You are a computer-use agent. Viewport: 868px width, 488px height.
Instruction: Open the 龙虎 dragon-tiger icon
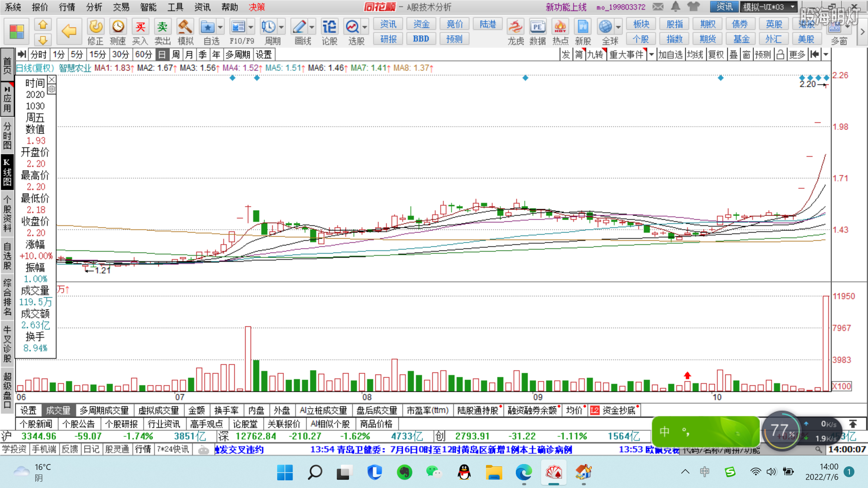pos(515,32)
